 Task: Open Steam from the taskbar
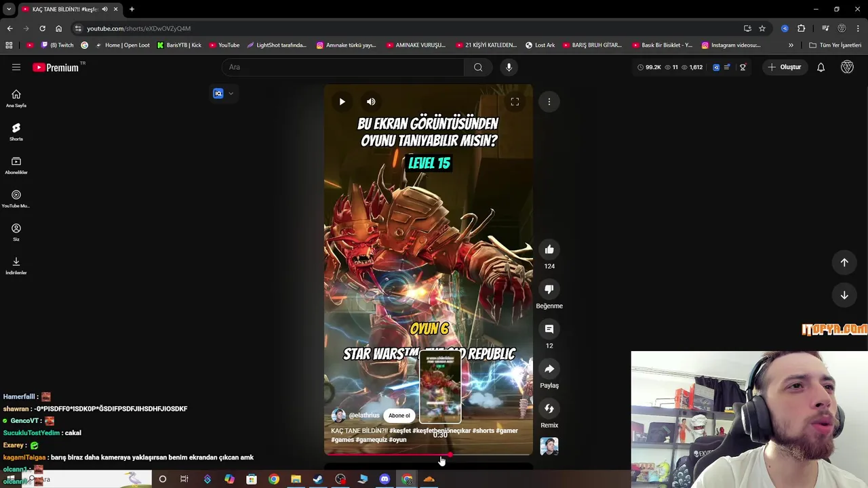[x=317, y=479]
